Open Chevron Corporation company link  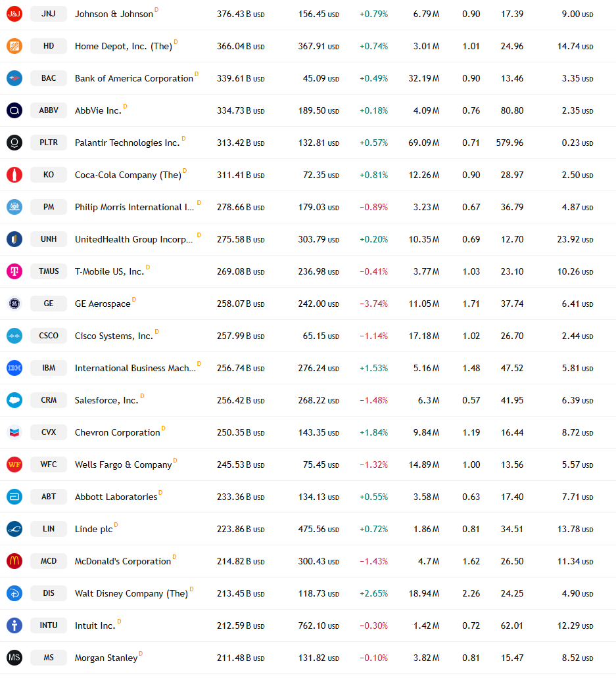coord(118,432)
